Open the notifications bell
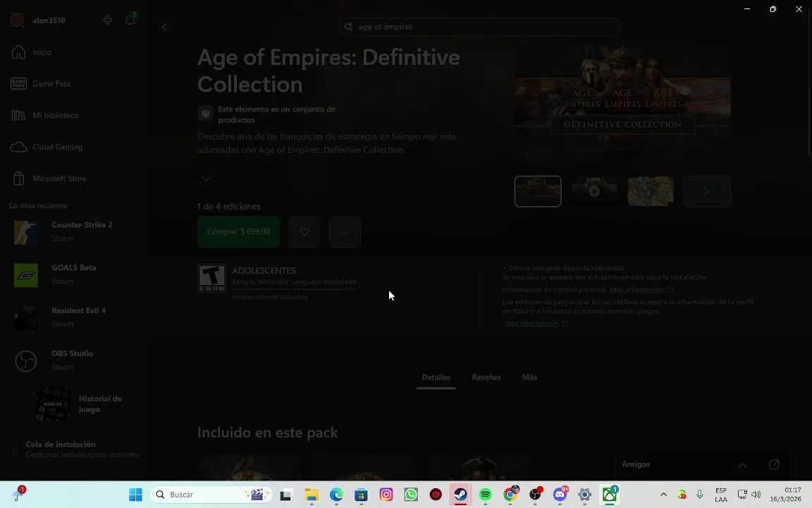The width and height of the screenshot is (812, 508). [x=130, y=20]
